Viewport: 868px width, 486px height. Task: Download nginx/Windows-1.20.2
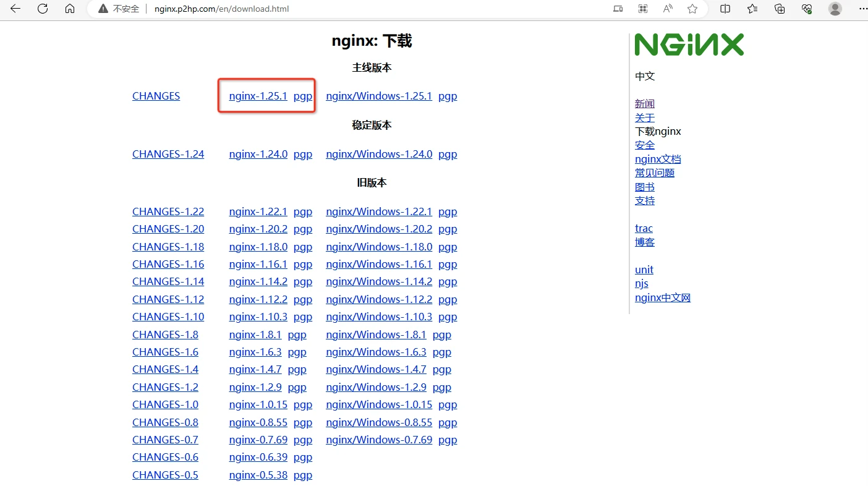(x=379, y=229)
